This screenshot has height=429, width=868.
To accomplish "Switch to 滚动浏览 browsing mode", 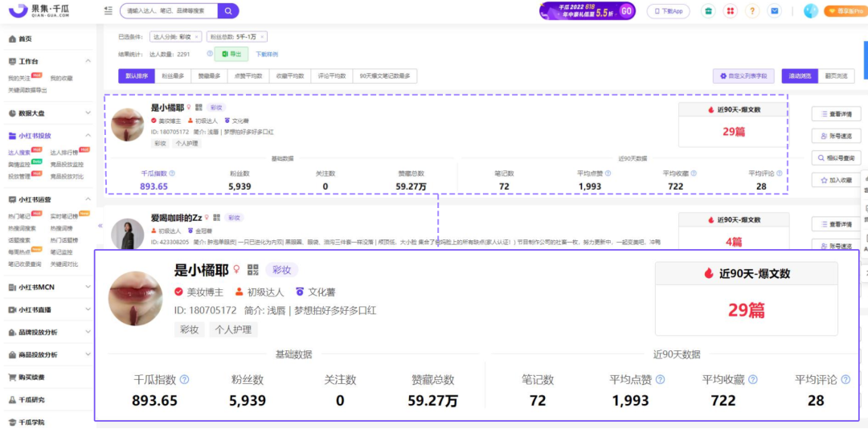I will click(x=800, y=76).
